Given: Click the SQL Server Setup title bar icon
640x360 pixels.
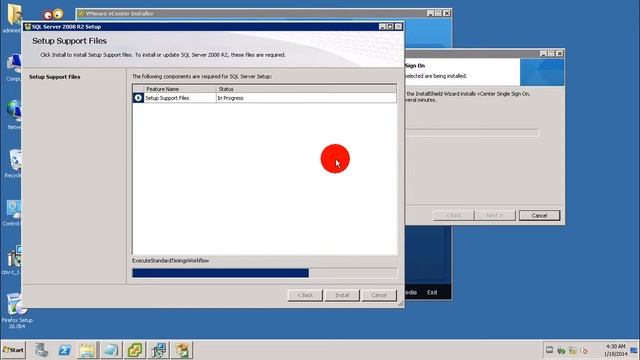Looking at the screenshot, I should (28, 27).
